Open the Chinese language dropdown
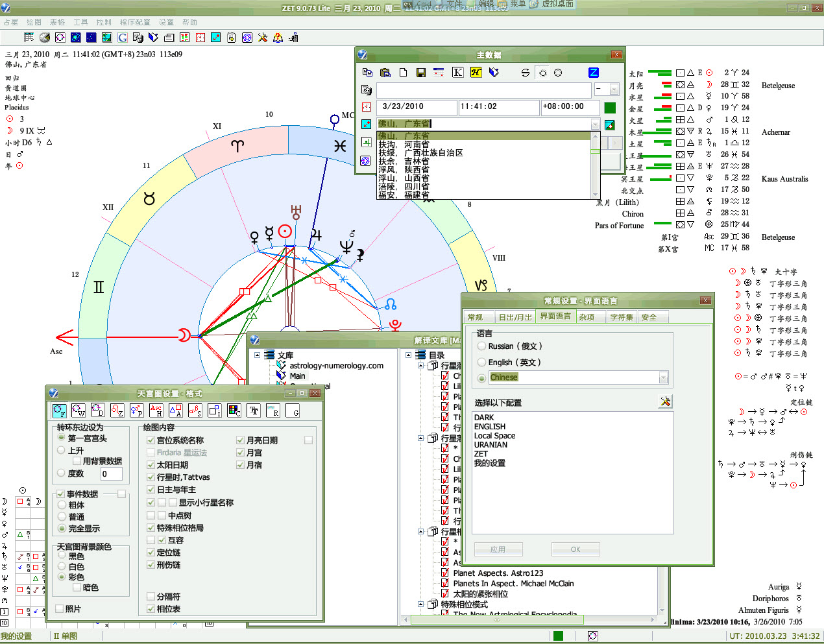This screenshot has width=824, height=644. click(663, 377)
